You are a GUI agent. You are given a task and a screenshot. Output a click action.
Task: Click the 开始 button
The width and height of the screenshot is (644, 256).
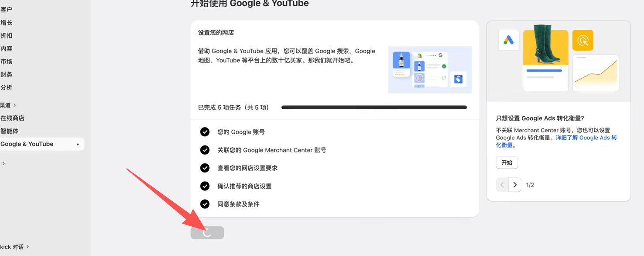point(507,163)
